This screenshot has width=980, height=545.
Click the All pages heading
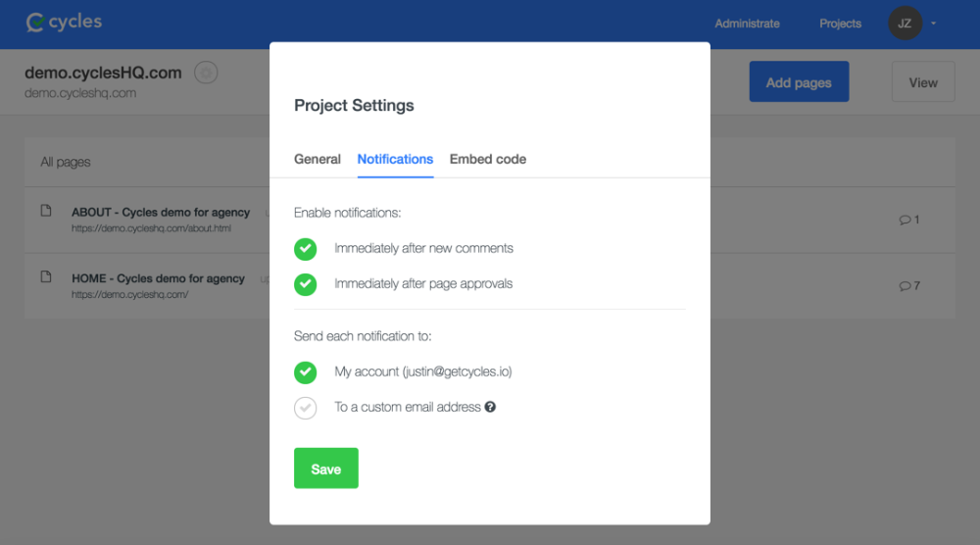click(66, 162)
